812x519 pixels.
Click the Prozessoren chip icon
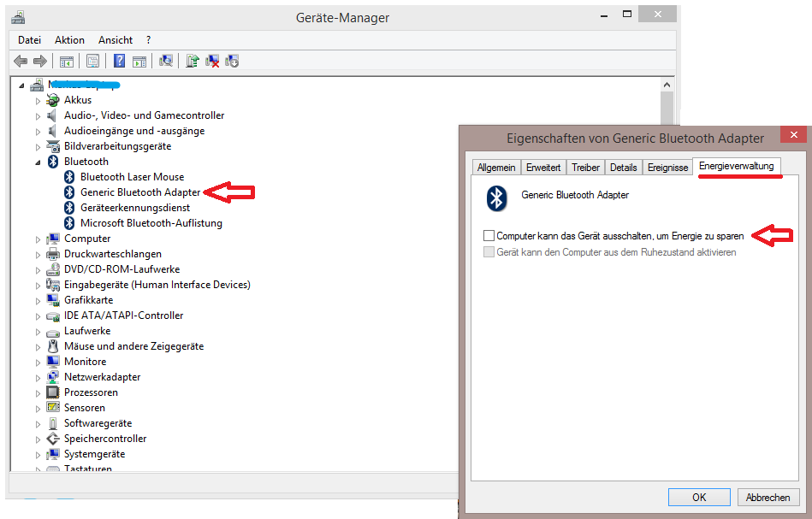53,392
